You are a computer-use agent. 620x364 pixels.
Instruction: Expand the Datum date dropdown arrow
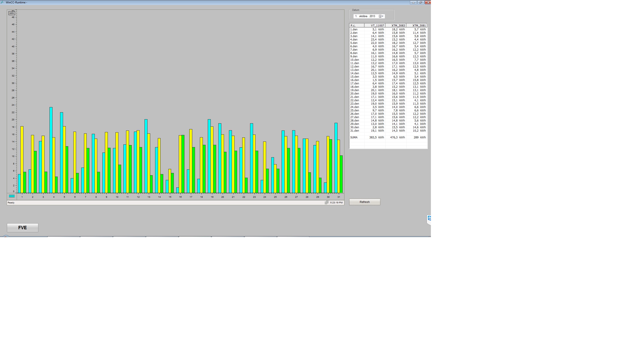tap(382, 16)
